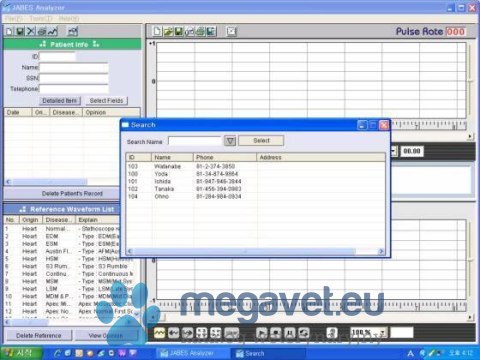Click the expand arrows icon in the bottom toolbar

[x=202, y=332]
